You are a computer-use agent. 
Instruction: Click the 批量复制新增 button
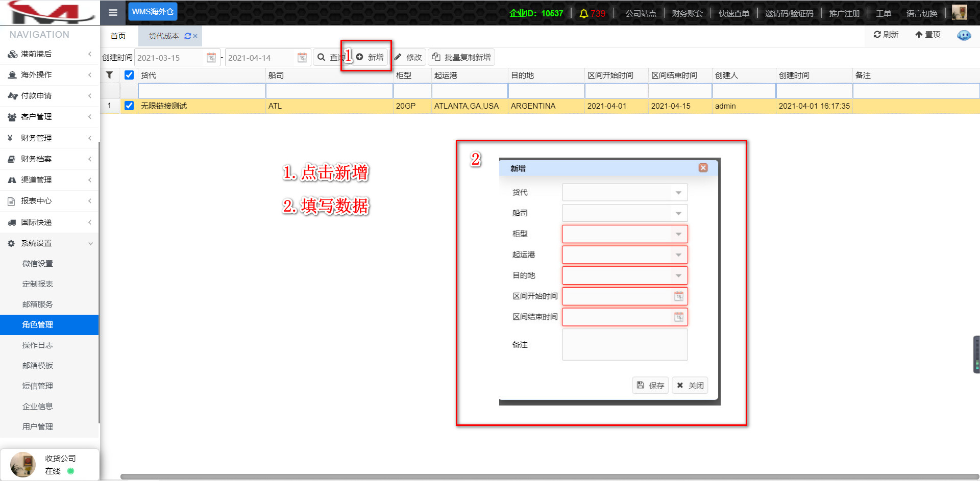461,57
